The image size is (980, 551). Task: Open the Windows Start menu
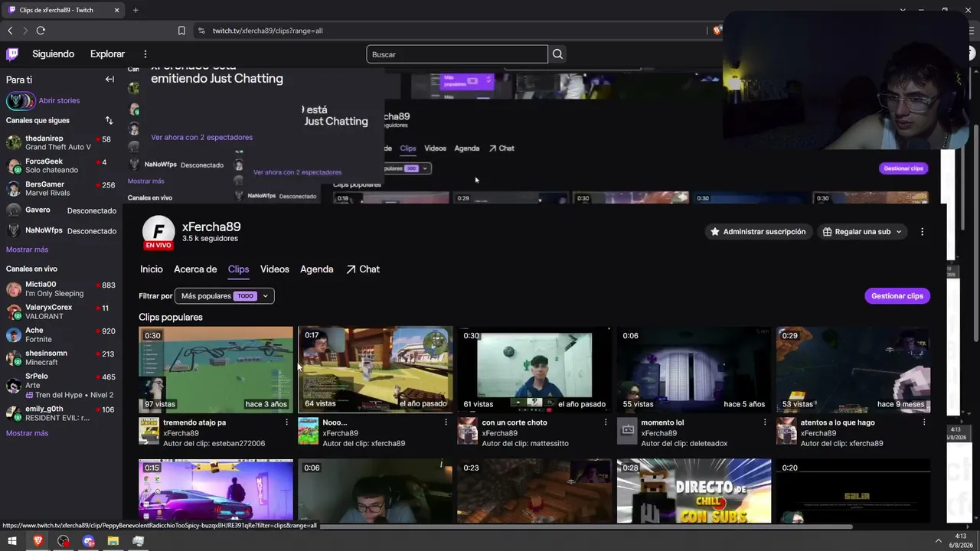(x=12, y=541)
